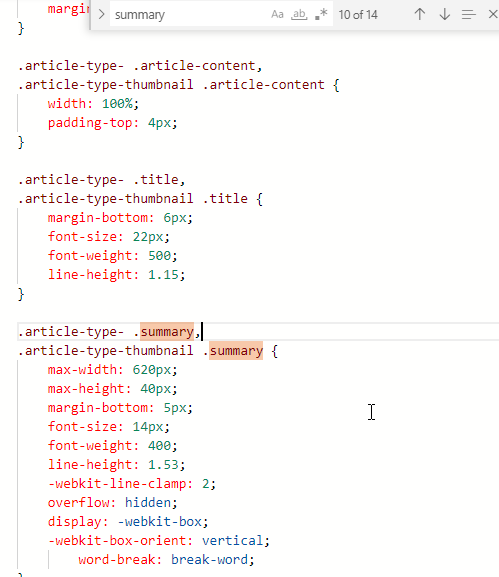
Task: Click the highlighted 'summary' in '.article-type- .summary,'
Action: click(167, 332)
